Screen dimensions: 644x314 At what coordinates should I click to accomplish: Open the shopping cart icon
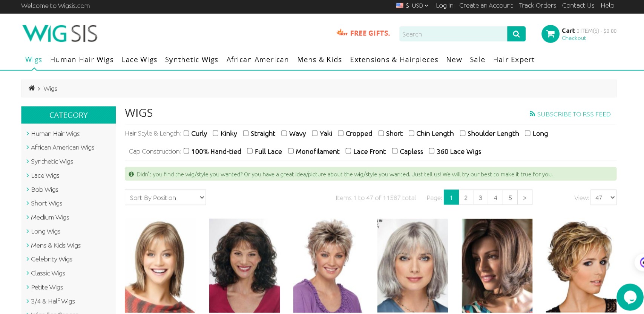coord(550,34)
